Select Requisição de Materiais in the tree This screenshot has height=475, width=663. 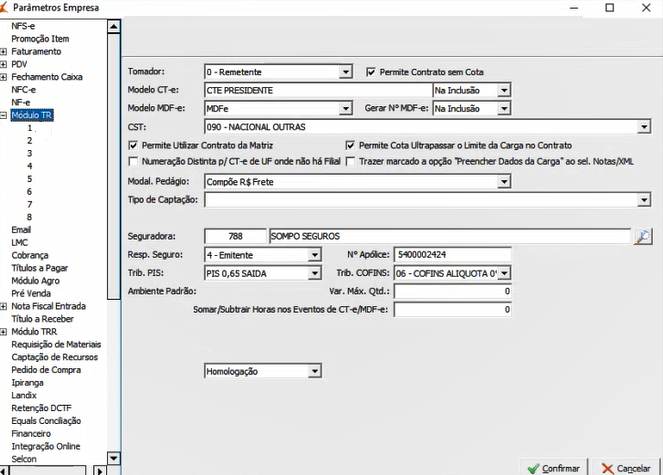(56, 344)
